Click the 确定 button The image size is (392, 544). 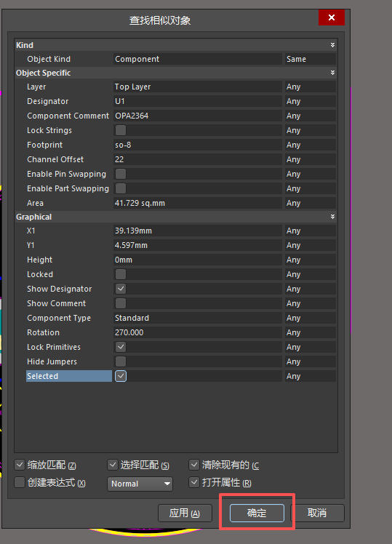(257, 513)
